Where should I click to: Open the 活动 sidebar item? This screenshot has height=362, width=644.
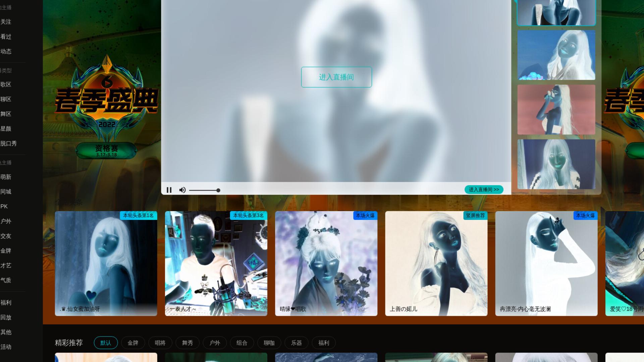click(6, 347)
